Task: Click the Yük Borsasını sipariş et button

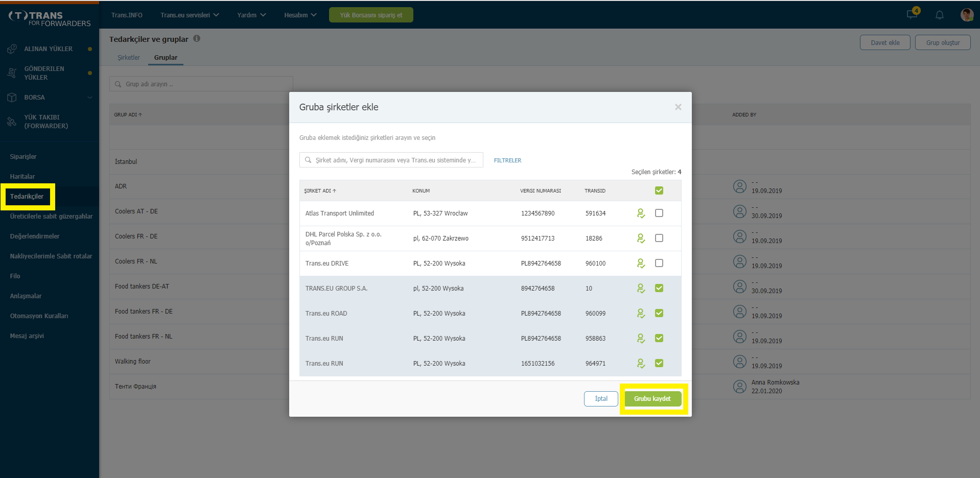Action: (371, 15)
